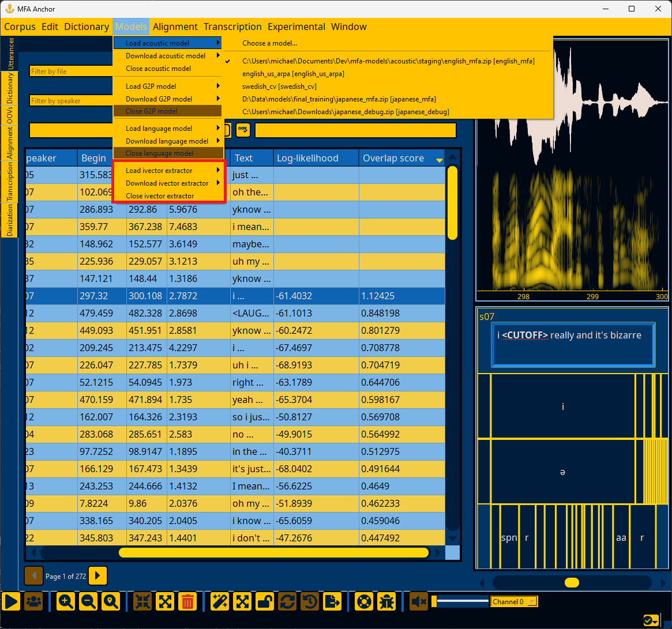672x629 pixels.
Task: Select the checked english_mfa.zip acoustic model
Action: pyautogui.click(x=388, y=61)
